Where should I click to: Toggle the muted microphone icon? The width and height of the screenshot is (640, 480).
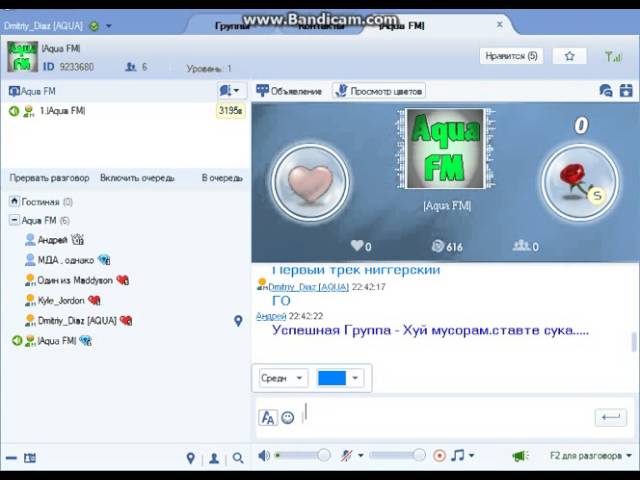(347, 456)
